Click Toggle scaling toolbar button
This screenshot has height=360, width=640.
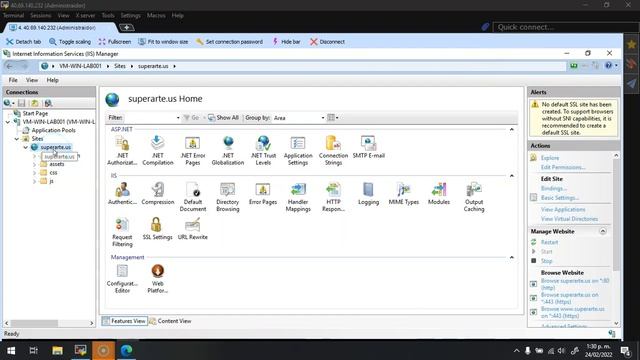click(70, 42)
